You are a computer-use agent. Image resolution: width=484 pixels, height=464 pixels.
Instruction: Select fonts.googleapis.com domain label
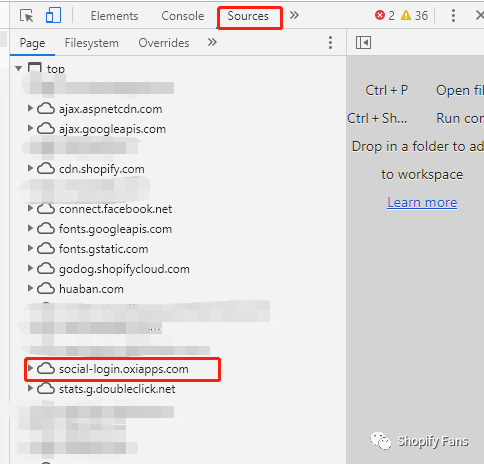(x=115, y=229)
